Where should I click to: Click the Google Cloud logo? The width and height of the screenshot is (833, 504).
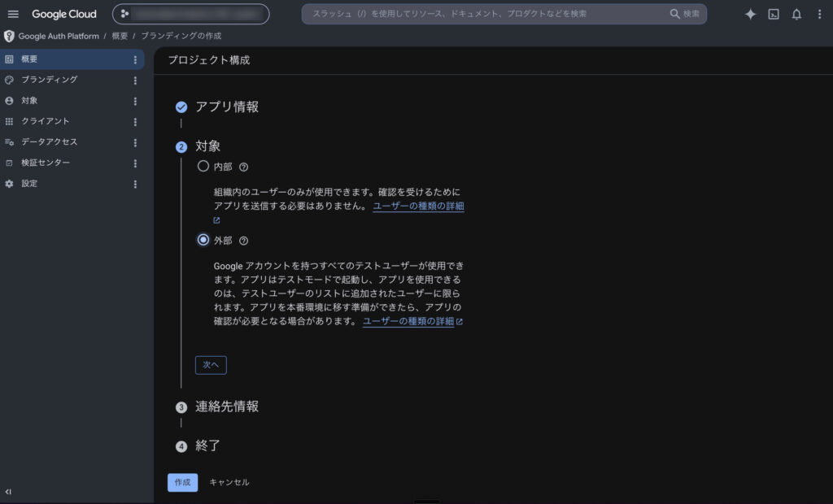[64, 15]
